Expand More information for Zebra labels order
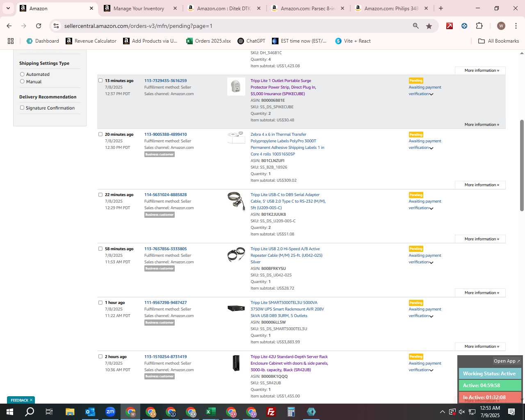The width and height of the screenshot is (525, 420). point(480,185)
